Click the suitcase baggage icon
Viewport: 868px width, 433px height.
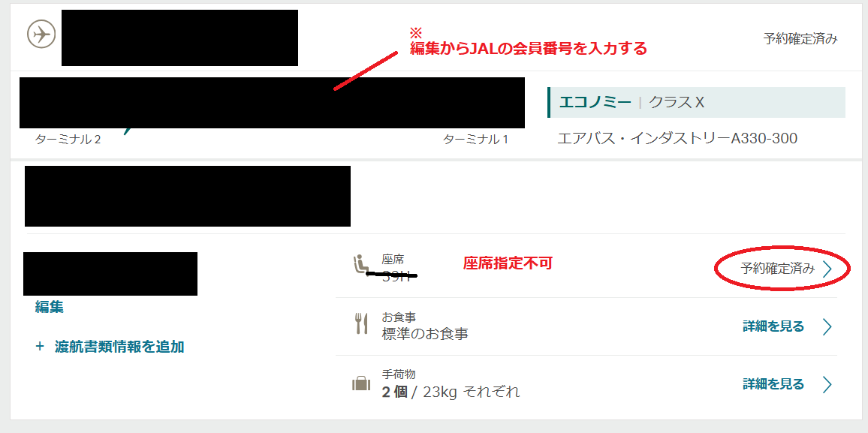361,383
